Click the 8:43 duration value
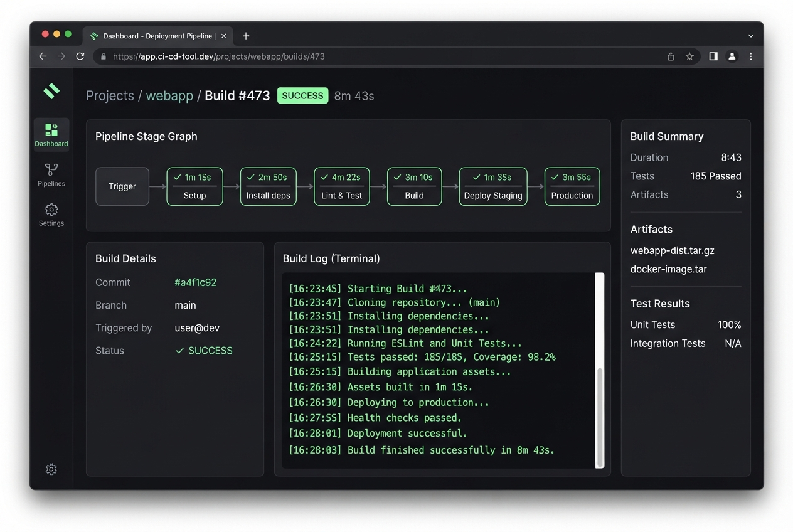This screenshot has height=532, width=793. (731, 157)
